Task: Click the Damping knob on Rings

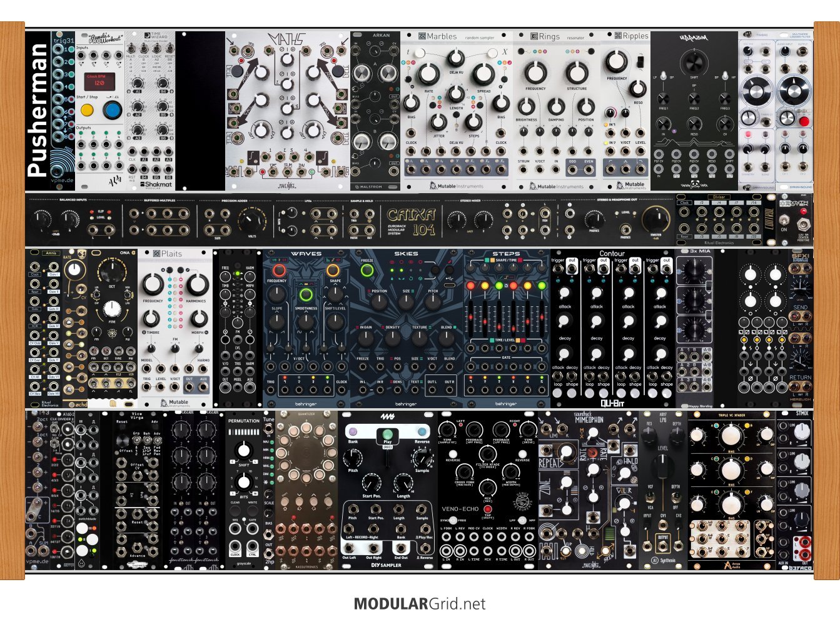Action: [556, 106]
